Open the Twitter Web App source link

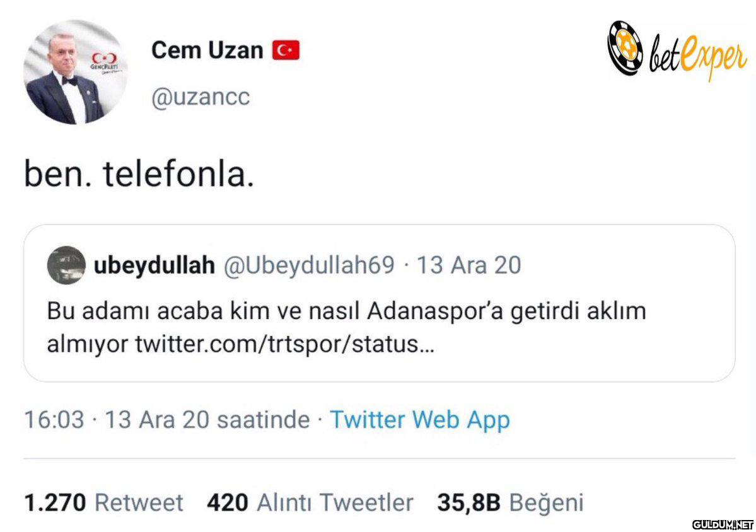419,419
